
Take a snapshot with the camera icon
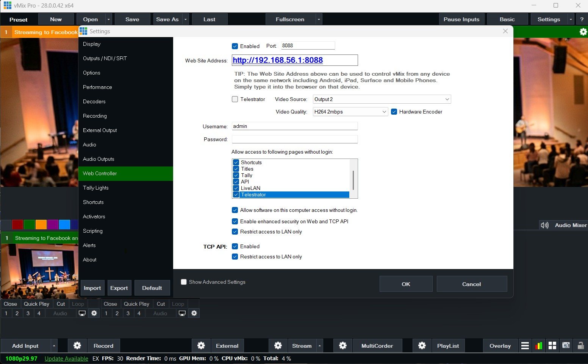pos(566,345)
